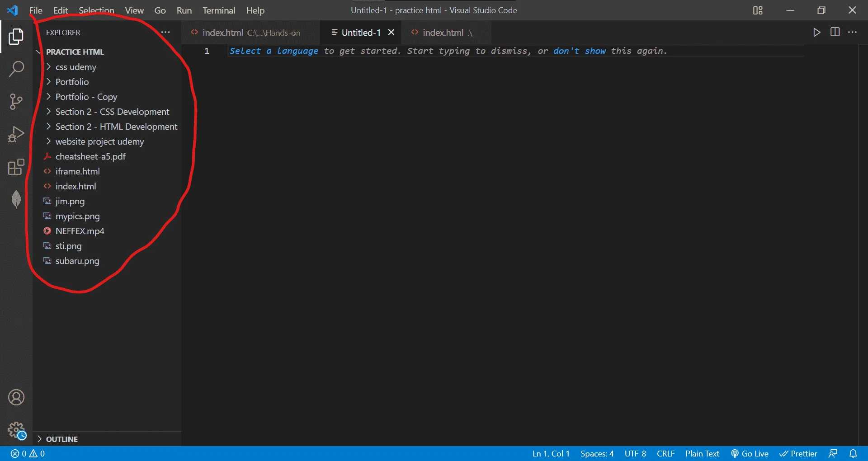Customize layout icon in title bar
The height and width of the screenshot is (461, 868).
(x=758, y=10)
